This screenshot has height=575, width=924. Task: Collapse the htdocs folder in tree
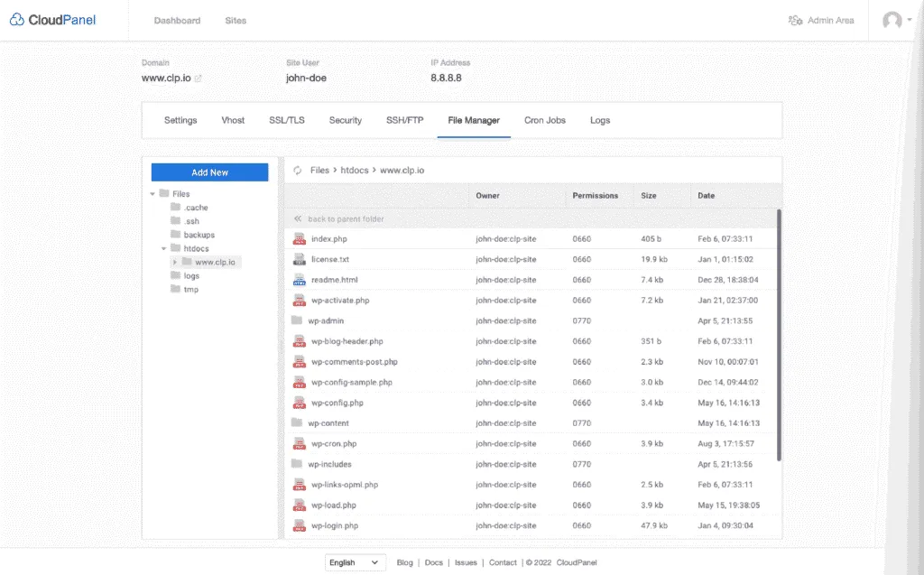(164, 248)
